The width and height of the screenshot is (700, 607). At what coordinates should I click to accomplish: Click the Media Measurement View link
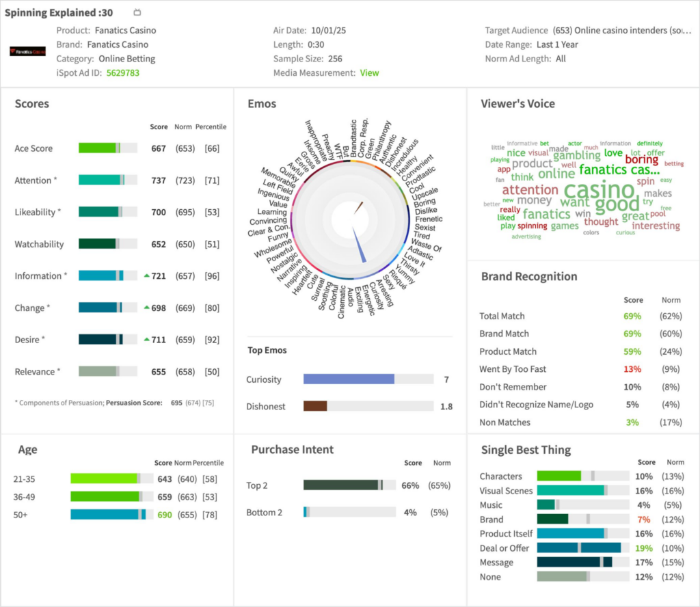coord(369,73)
